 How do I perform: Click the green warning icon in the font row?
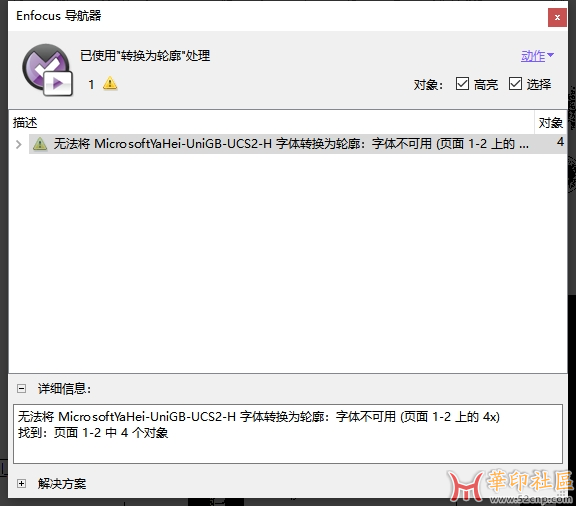click(40, 144)
